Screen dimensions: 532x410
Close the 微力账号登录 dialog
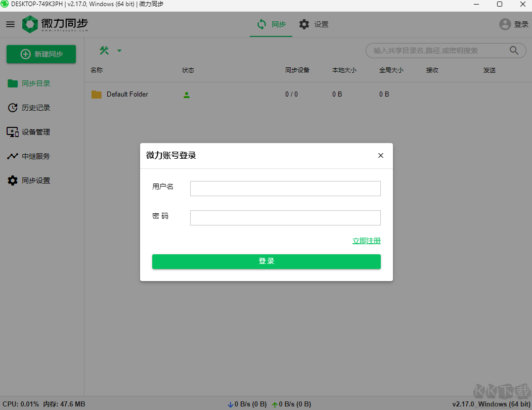(x=381, y=155)
